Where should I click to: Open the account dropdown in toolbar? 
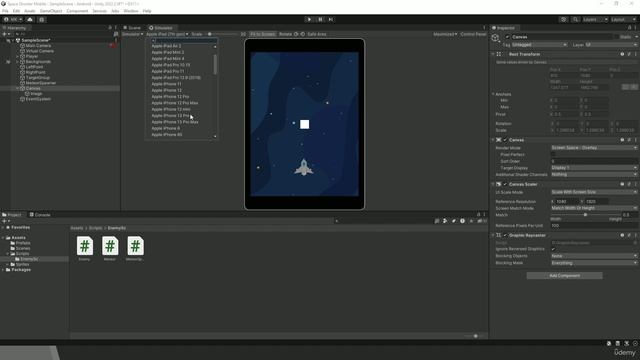[12, 19]
